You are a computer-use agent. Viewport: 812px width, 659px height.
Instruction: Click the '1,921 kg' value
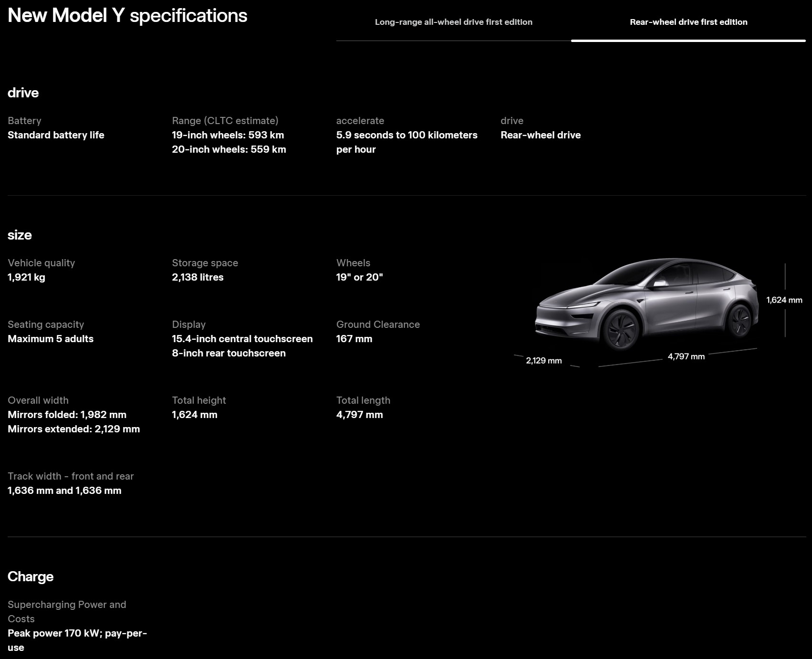pos(26,277)
